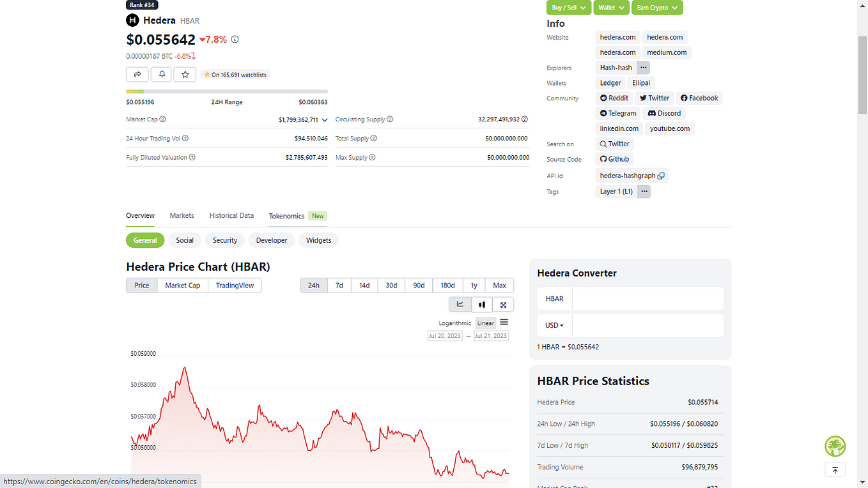
Task: Expand more explorers with ellipsis button
Action: (644, 68)
